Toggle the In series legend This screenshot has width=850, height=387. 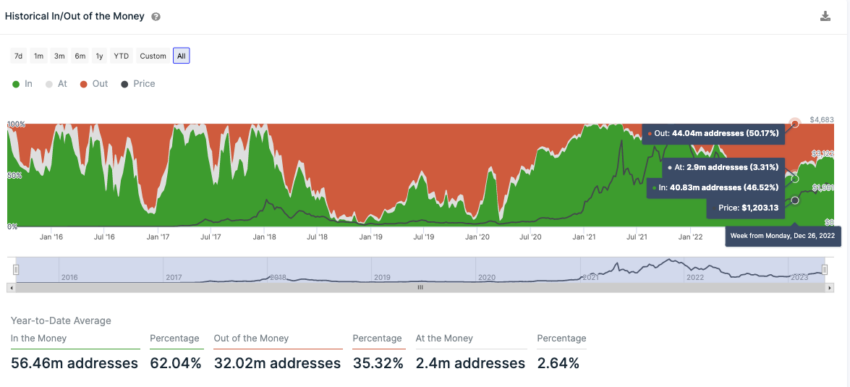[22, 84]
